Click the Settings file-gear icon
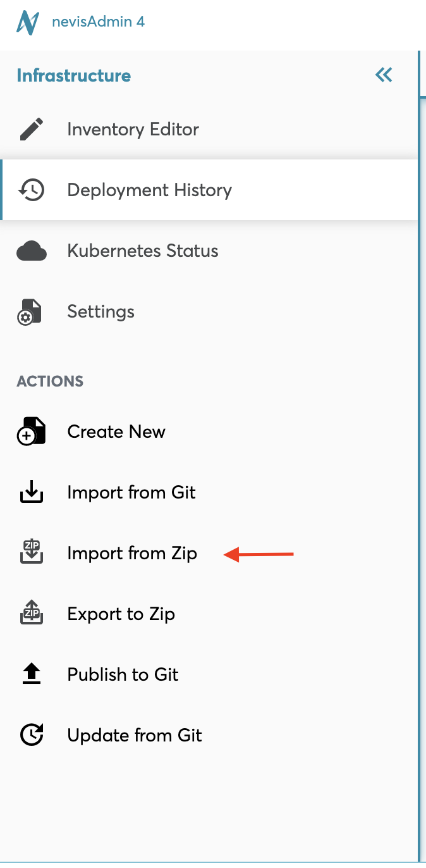426x868 pixels. pos(30,312)
